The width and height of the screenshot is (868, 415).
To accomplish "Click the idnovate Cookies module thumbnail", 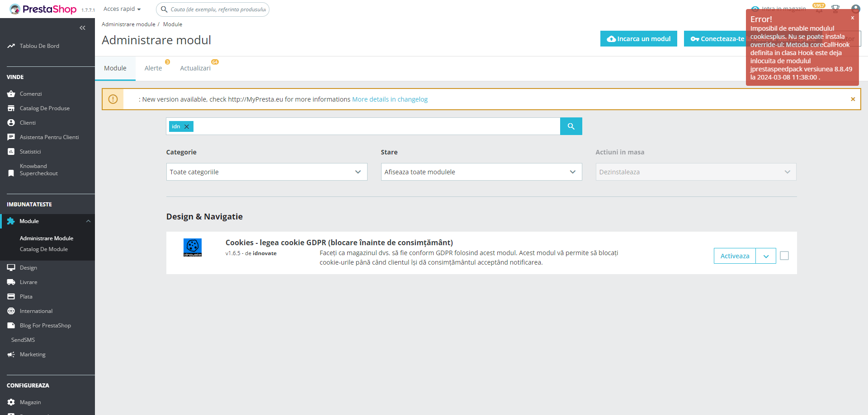I will tap(193, 247).
